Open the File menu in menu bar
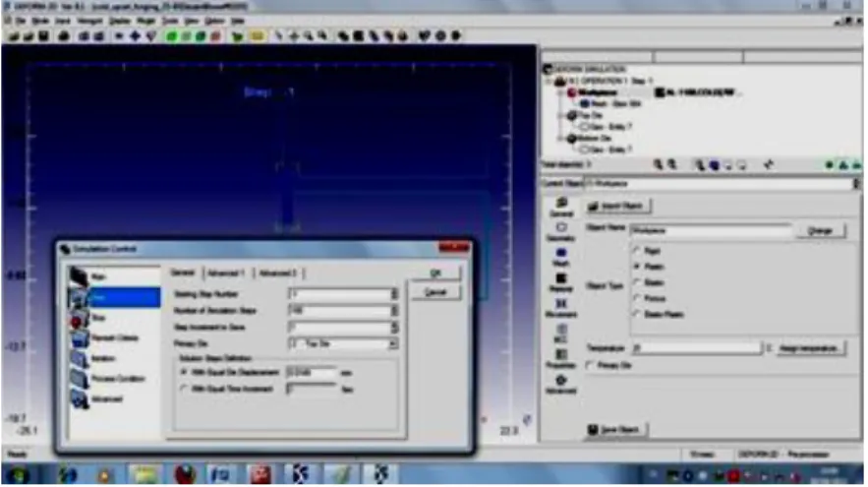This screenshot has width=868, height=487. 21,21
